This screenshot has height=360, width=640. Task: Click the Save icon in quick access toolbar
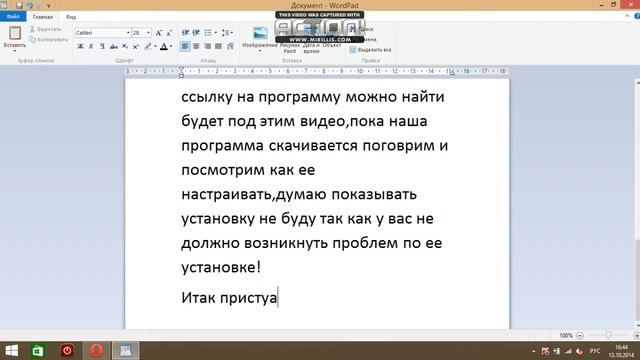click(x=19, y=5)
